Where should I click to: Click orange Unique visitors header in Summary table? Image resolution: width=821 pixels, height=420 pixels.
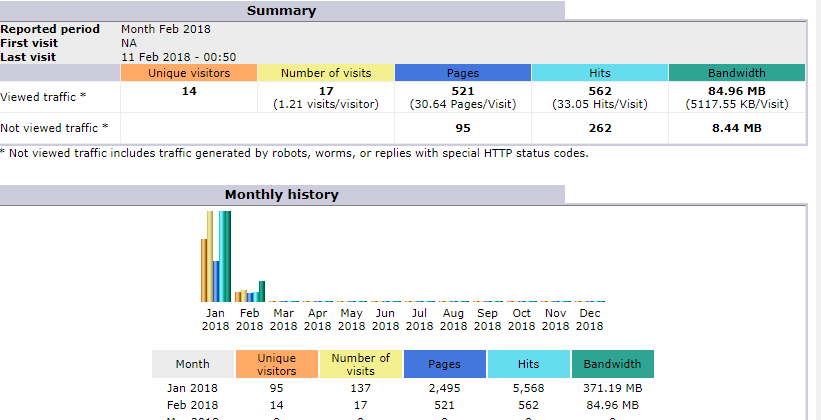point(189,73)
